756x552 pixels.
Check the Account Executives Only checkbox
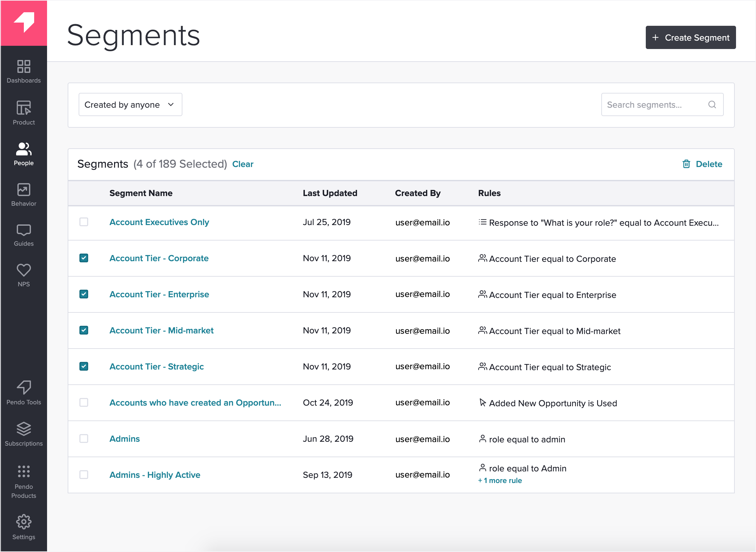tap(84, 222)
